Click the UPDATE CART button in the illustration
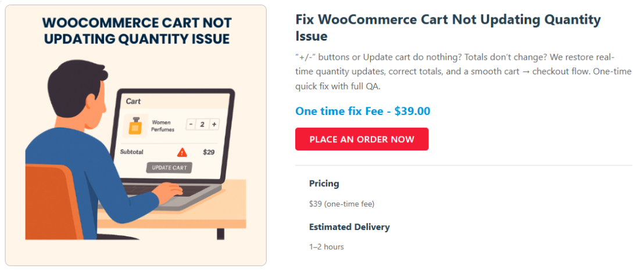This screenshot has width=644, height=270. pos(169,168)
